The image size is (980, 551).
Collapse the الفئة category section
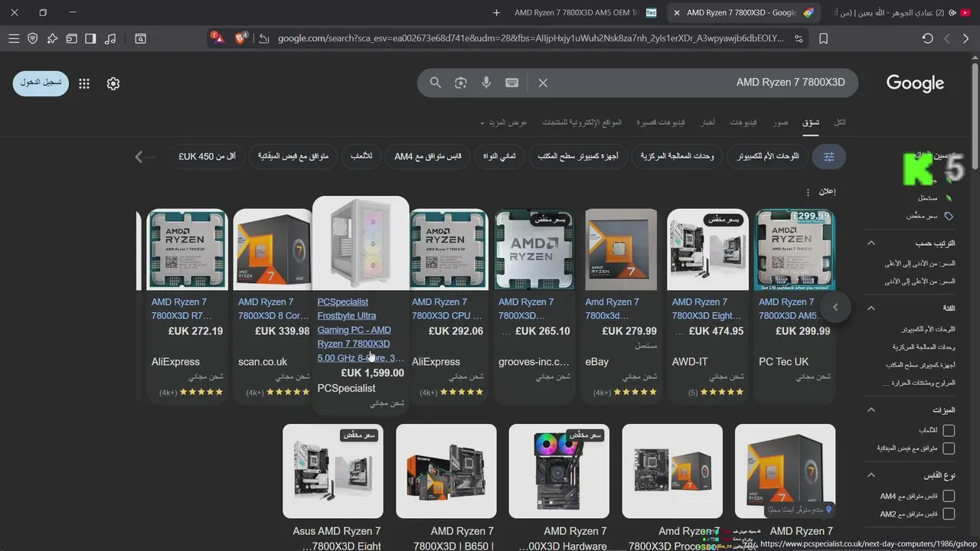pos(871,308)
